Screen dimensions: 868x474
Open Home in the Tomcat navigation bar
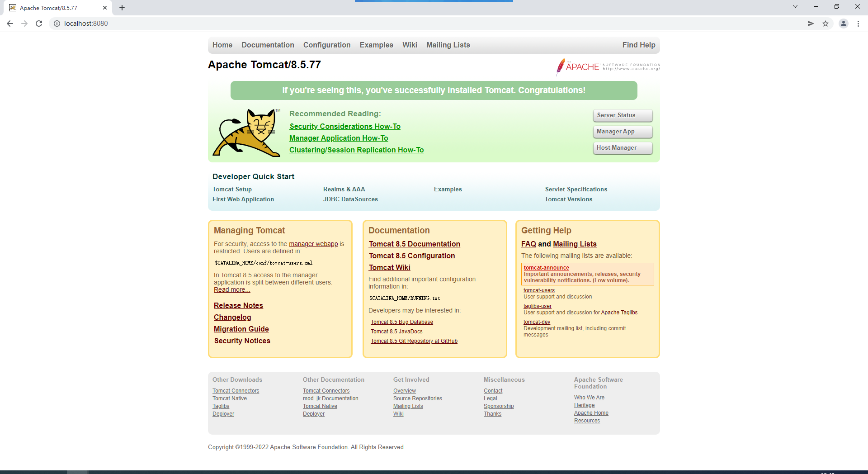pos(222,45)
